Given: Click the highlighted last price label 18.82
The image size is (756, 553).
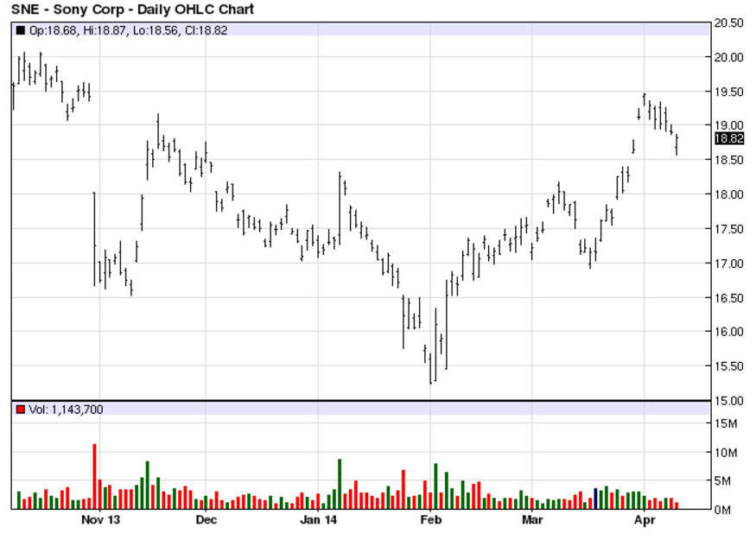Looking at the screenshot, I should 729,139.
